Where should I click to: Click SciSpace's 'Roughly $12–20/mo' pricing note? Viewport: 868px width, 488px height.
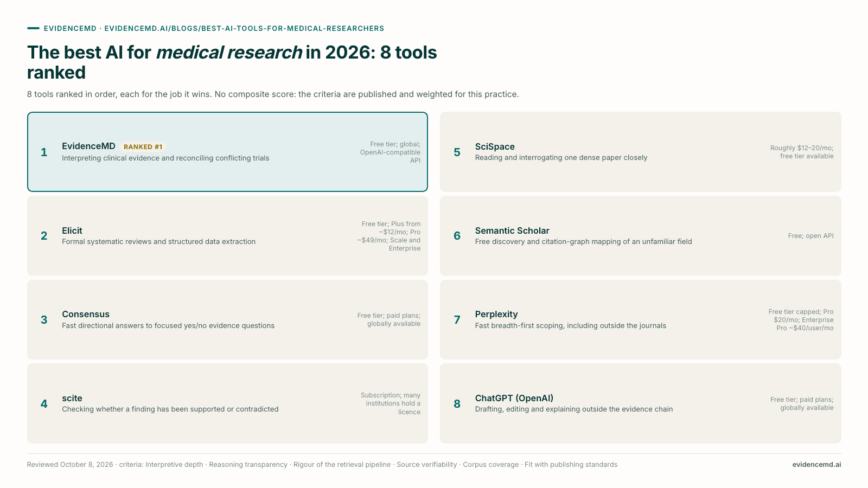(x=802, y=152)
